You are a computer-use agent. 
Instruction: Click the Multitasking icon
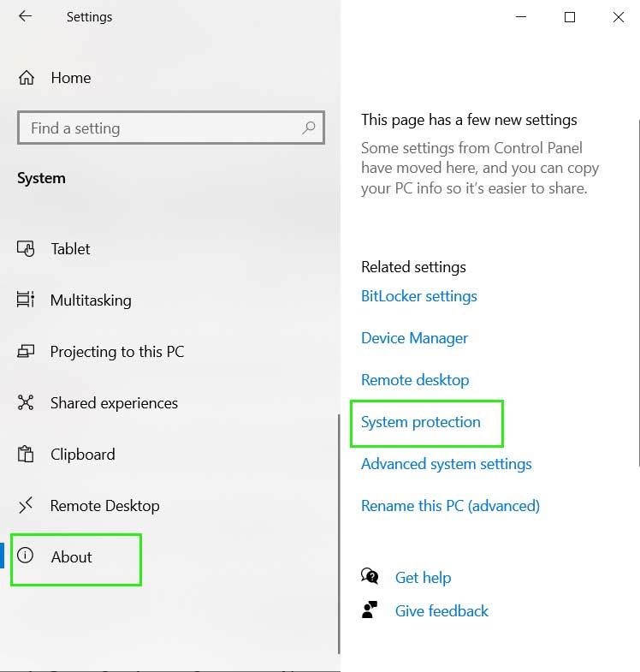coord(26,300)
